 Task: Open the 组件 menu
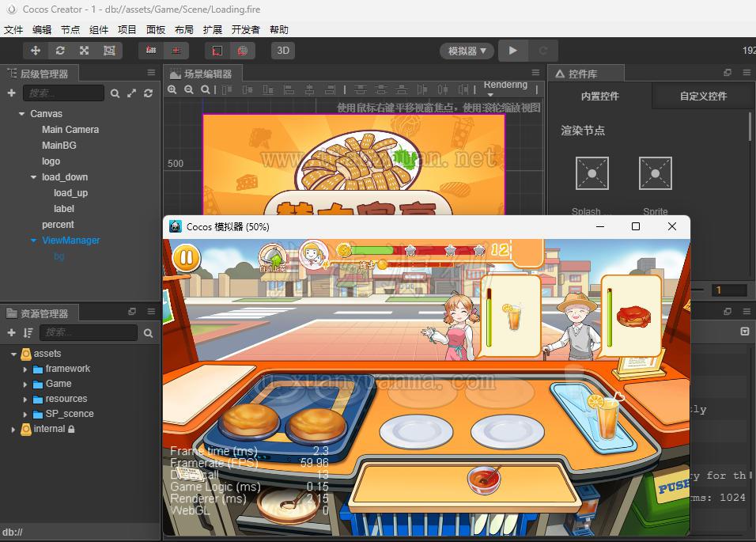[99, 30]
